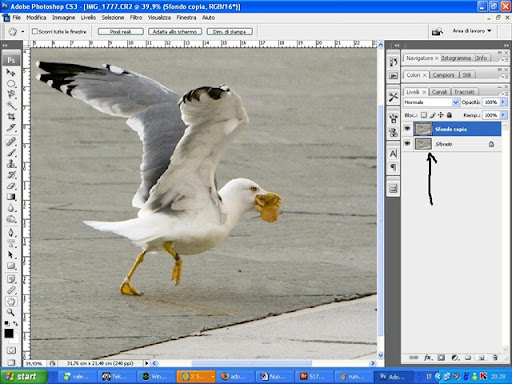This screenshot has width=512, height=384.
Task: Select the Eraser tool
Action: 11,186
